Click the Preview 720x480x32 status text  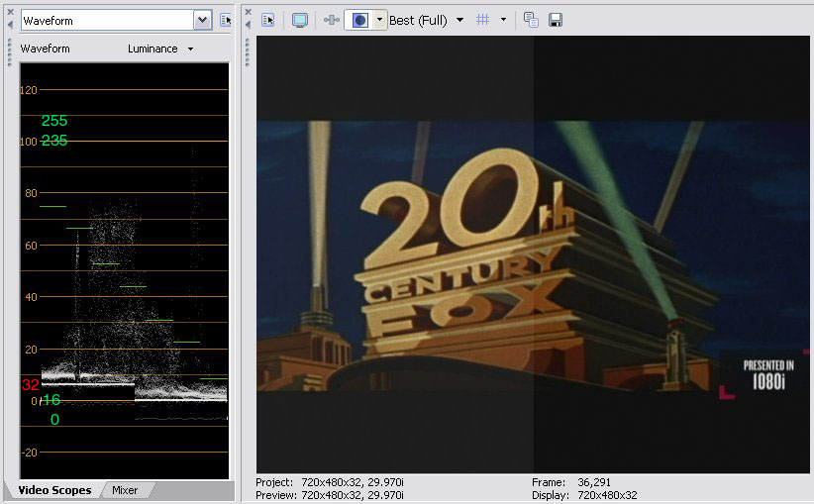(330, 495)
